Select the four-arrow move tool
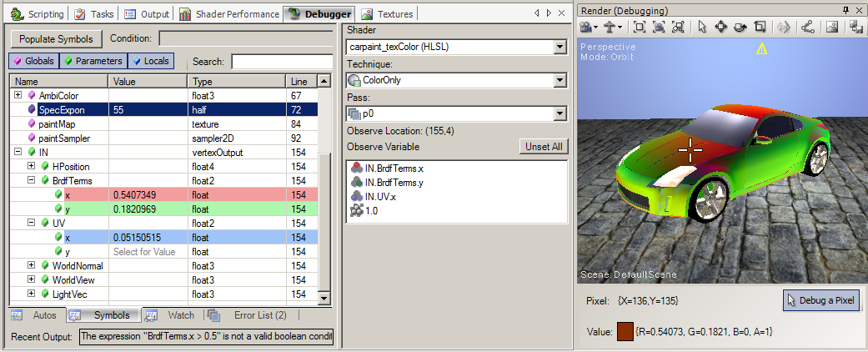This screenshot has width=868, height=352. pyautogui.click(x=720, y=28)
